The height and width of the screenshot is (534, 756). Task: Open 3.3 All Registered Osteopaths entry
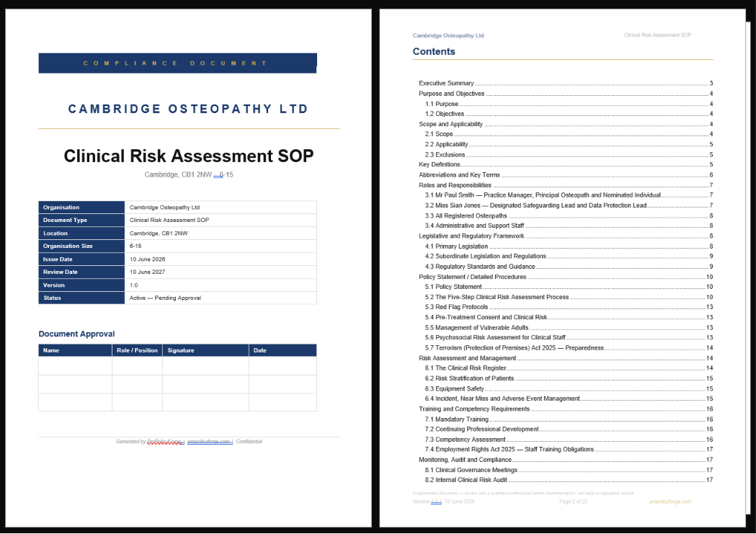coord(569,216)
